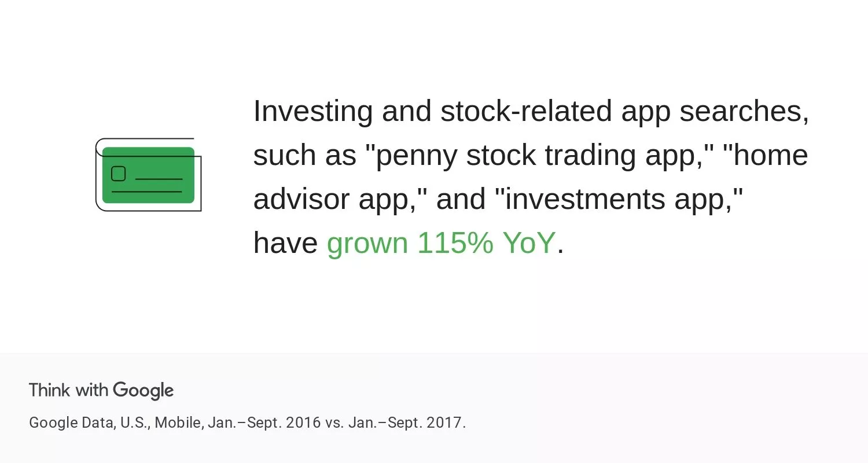This screenshot has height=463, width=868.
Task: Click the "115%" statistic
Action: click(x=455, y=243)
